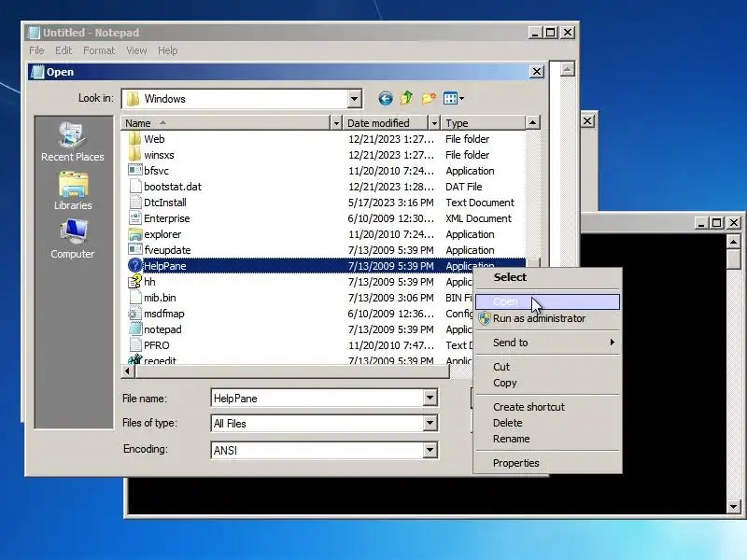Viewport: 747px width, 560px height.
Task: Select the winsxs folder icon
Action: pos(135,154)
